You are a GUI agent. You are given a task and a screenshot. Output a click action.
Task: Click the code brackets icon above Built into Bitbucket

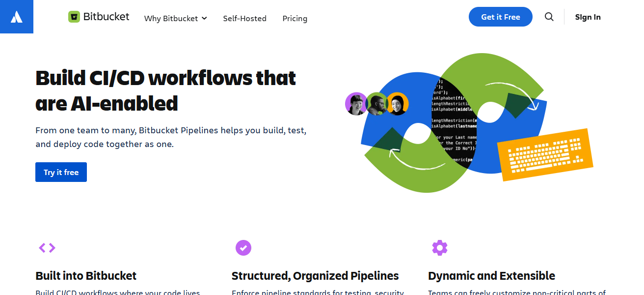47,248
